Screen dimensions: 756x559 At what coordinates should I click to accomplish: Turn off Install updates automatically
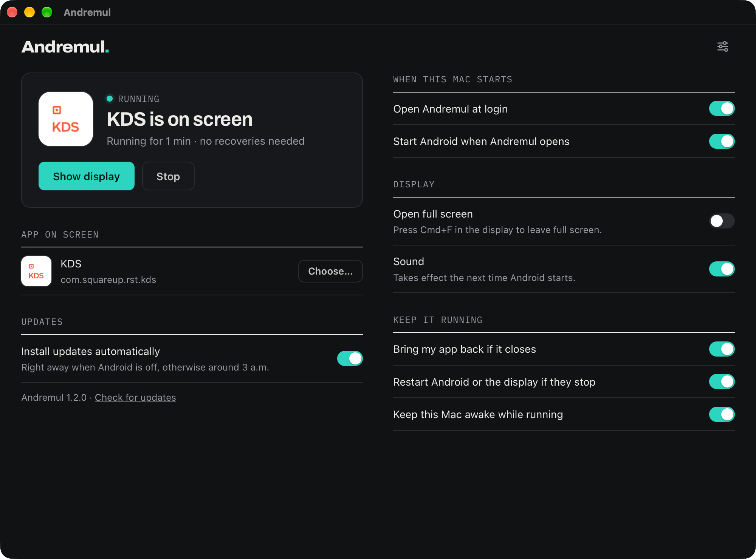click(x=350, y=358)
